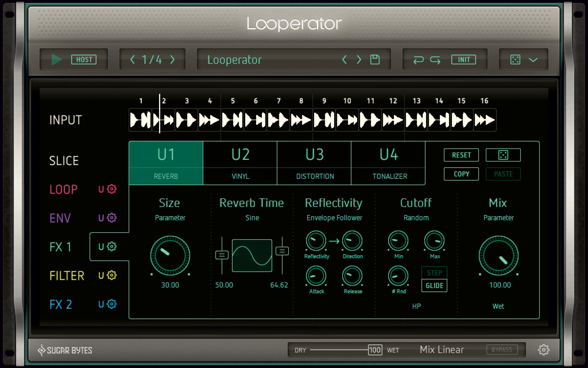Toggle HOST sync mode
Viewport: 588px width, 368px height.
tap(85, 59)
